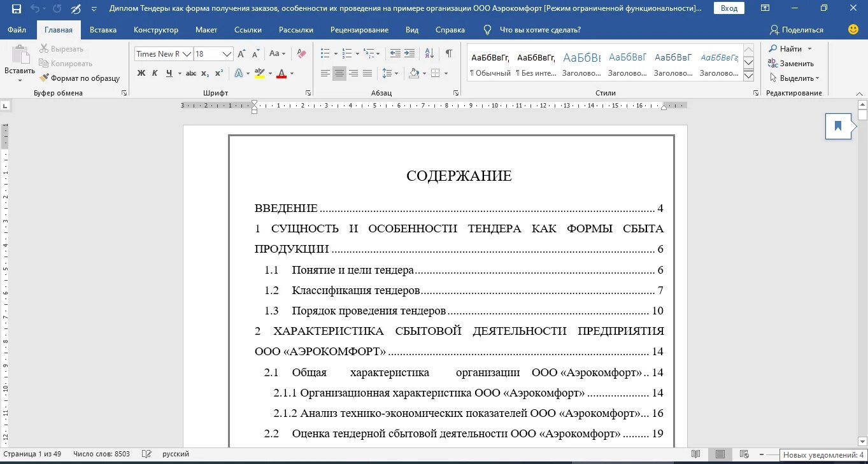Switch to the Макет tab

[206, 30]
